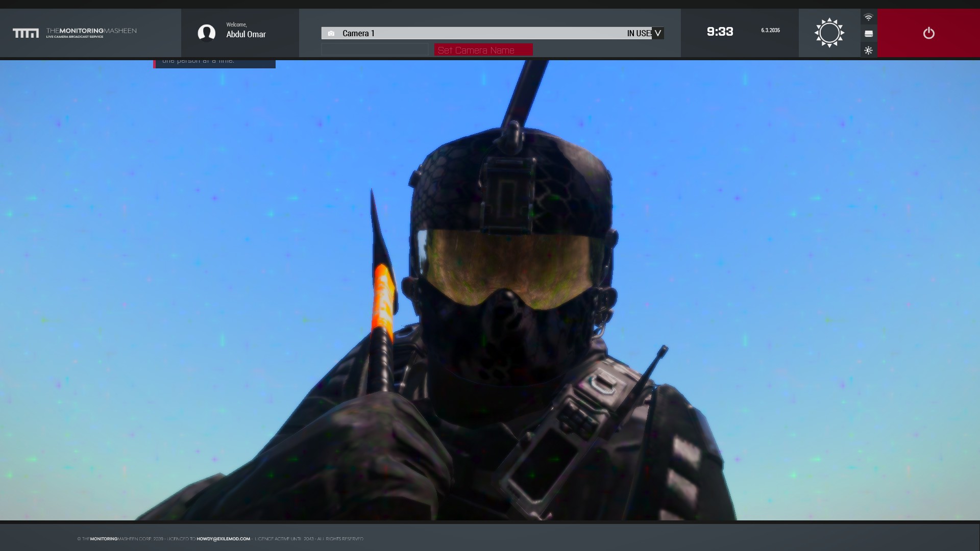Screen dimensions: 980x551
Task: Click the camera icon beside Camera 1
Action: [x=331, y=34]
